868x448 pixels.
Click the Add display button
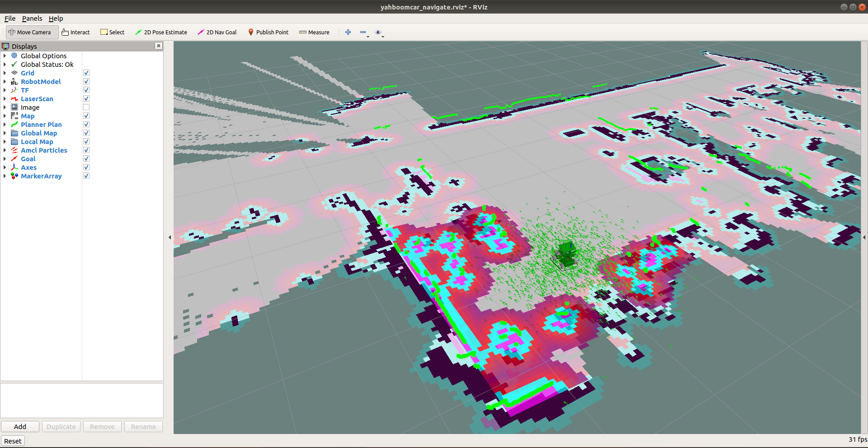[20, 427]
